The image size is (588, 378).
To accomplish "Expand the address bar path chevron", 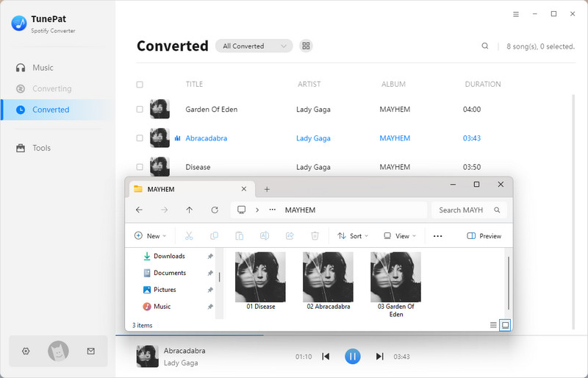I will (x=257, y=210).
